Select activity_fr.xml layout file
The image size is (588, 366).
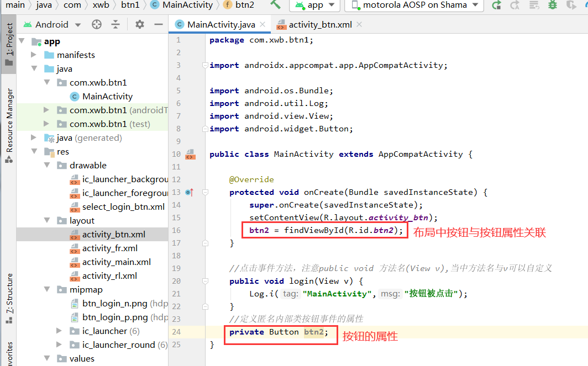click(x=104, y=248)
